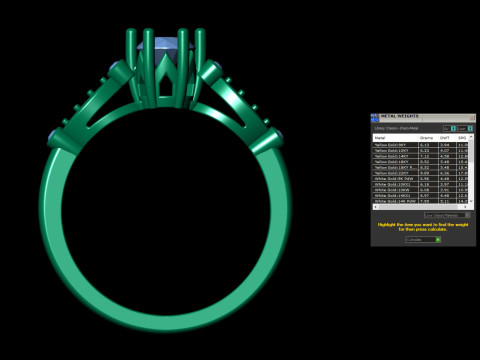The width and height of the screenshot is (480, 360).
Task: Click the Metal Weights panel logo icon
Action: [375, 118]
